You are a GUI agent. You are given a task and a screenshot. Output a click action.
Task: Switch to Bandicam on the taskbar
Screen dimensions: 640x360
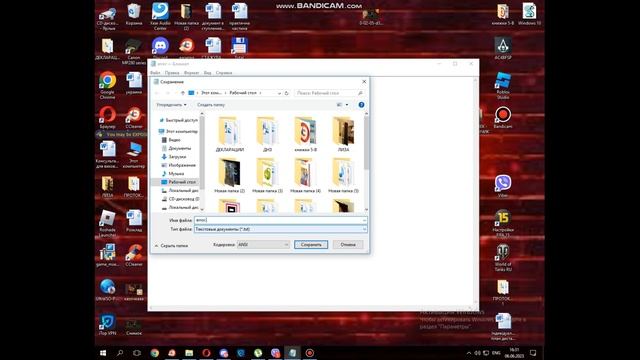coord(310,353)
